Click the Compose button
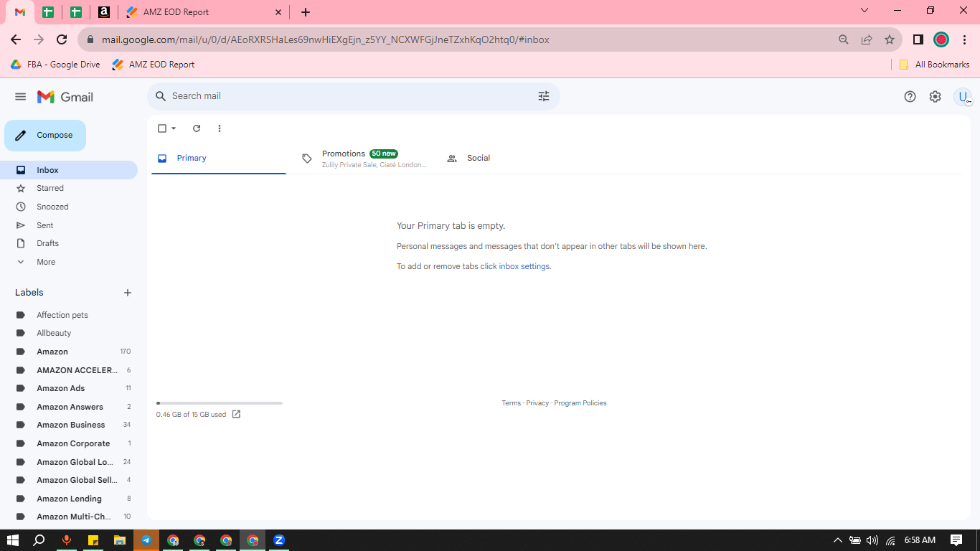The height and width of the screenshot is (551, 980). coord(45,136)
